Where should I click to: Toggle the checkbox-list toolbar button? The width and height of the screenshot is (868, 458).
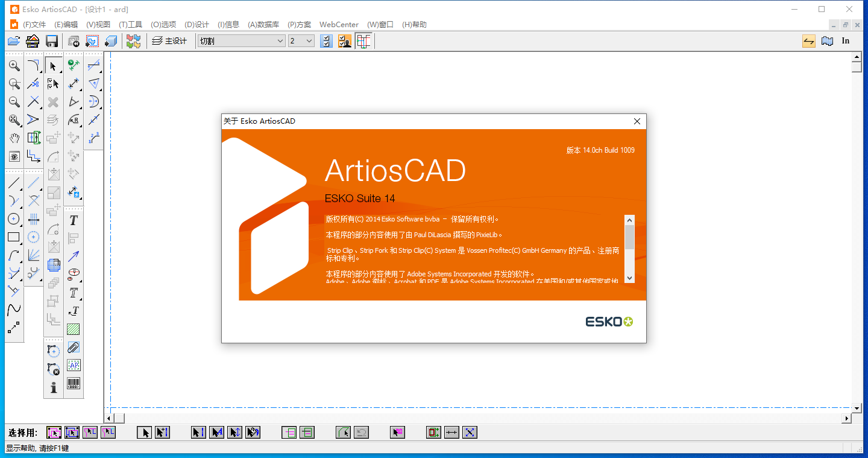326,40
